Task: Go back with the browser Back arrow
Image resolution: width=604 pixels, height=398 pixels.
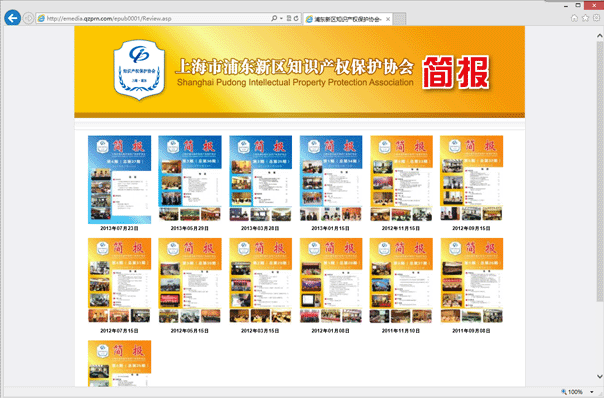Action: [13, 18]
